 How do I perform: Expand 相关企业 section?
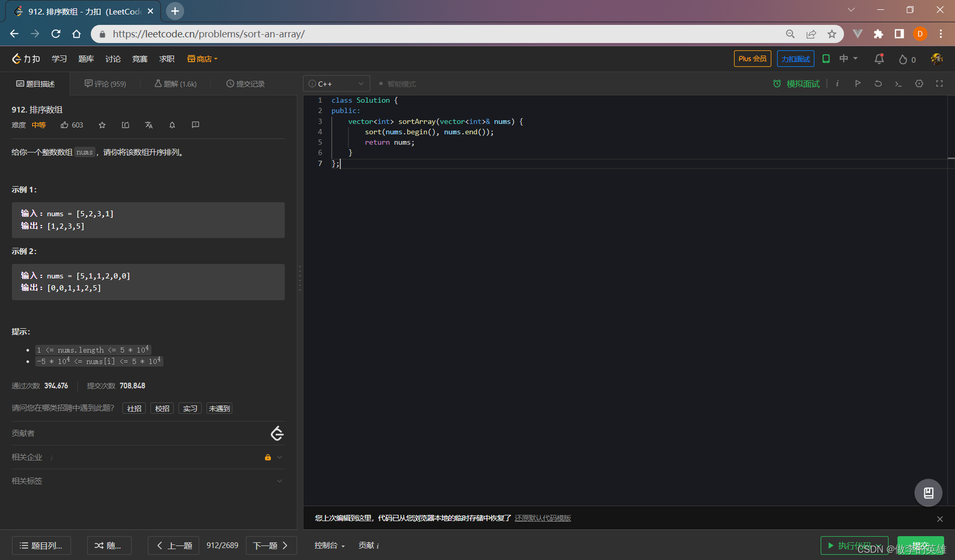(x=148, y=457)
